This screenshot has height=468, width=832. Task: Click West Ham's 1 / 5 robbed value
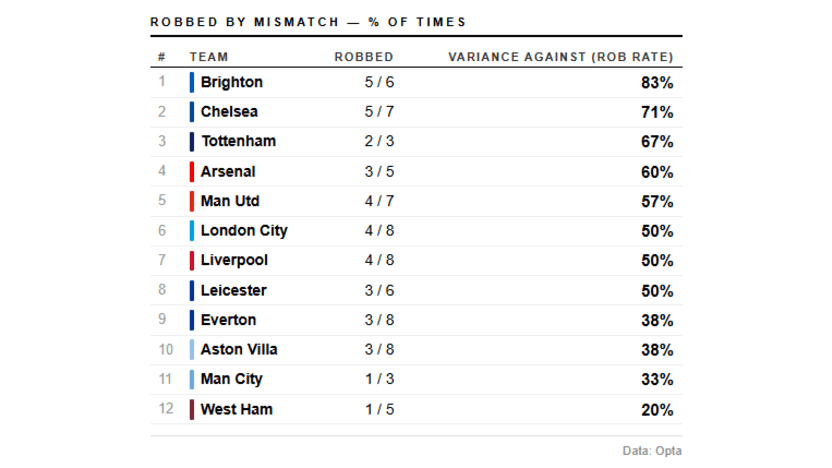coord(379,409)
